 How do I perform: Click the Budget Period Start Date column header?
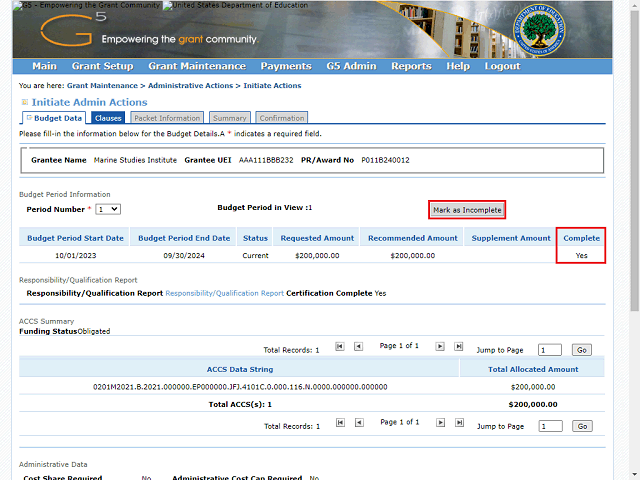point(75,238)
